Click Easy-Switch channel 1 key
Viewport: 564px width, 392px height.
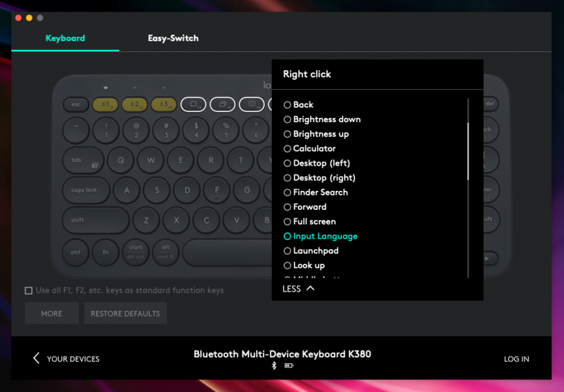[106, 104]
